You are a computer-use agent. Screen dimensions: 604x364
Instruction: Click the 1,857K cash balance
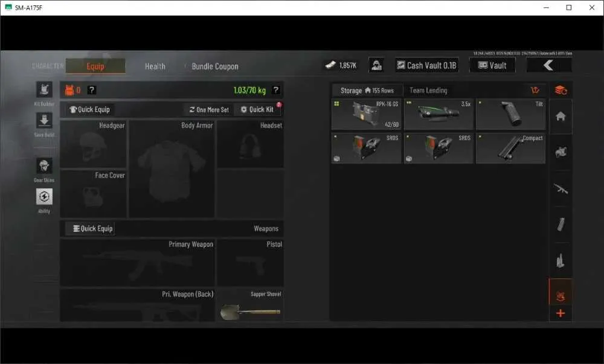[341, 65]
